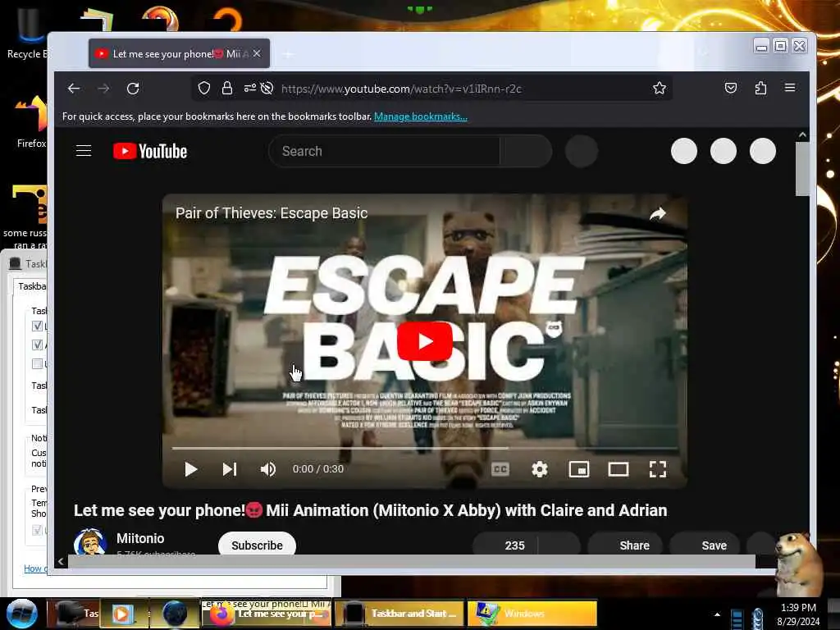Switch to theater mode icon
This screenshot has height=630, width=840.
coord(619,469)
